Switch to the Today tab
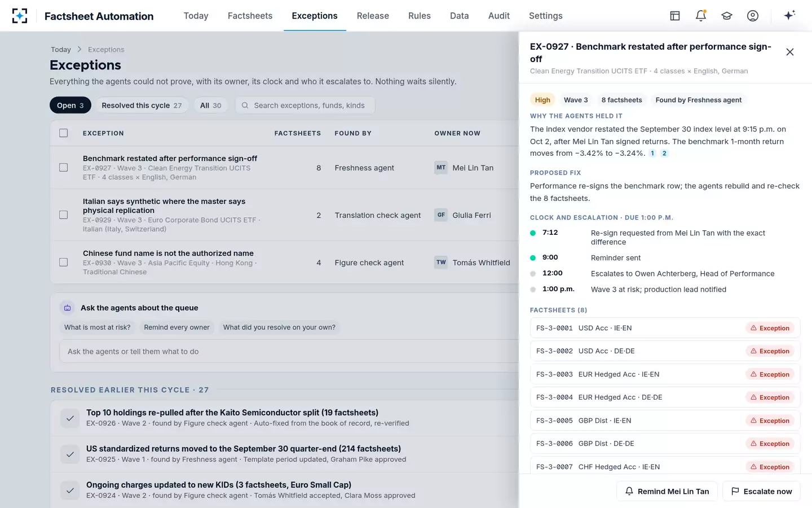 196,16
